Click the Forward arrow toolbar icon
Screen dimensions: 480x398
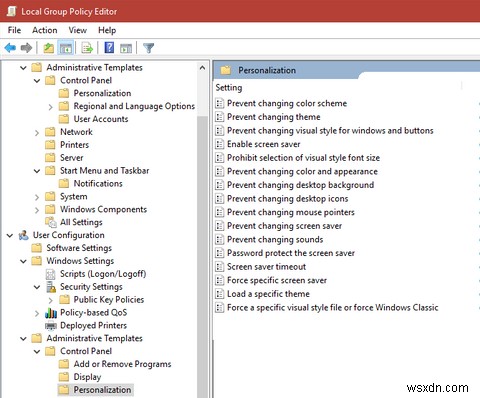pos(26,48)
